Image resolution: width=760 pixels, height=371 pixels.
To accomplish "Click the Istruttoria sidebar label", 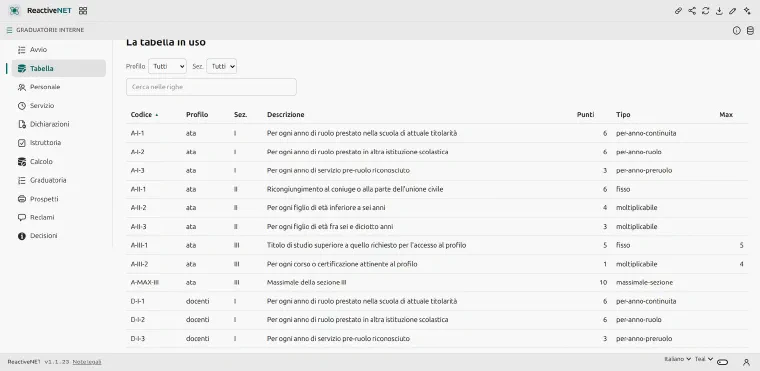I will 46,143.
